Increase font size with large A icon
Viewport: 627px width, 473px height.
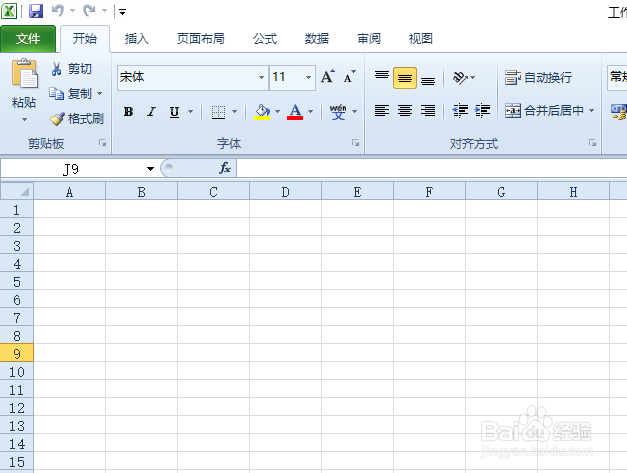pyautogui.click(x=327, y=76)
